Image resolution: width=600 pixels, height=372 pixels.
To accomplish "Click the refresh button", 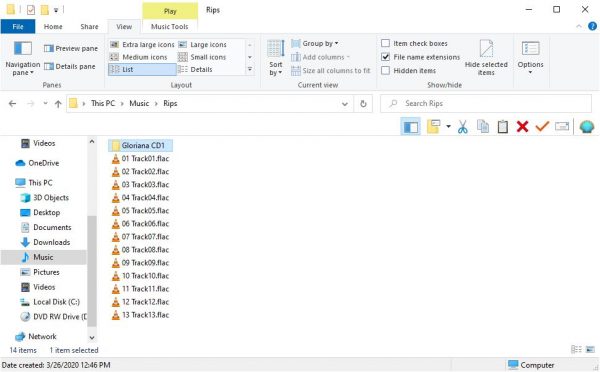I will pyautogui.click(x=363, y=104).
